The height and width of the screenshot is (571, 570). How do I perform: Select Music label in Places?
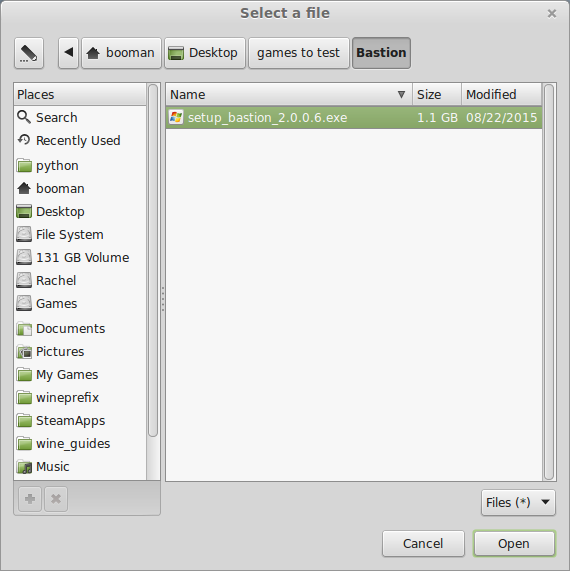pos(52,466)
